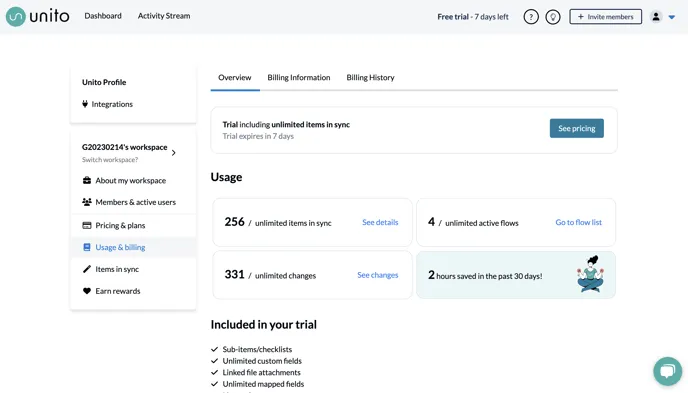This screenshot has width=688, height=393.
Task: Click Sub-items/checklists feature line
Action: (x=257, y=350)
